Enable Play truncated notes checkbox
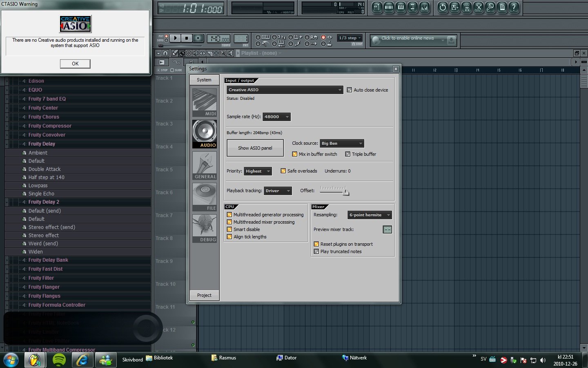 [x=316, y=251]
